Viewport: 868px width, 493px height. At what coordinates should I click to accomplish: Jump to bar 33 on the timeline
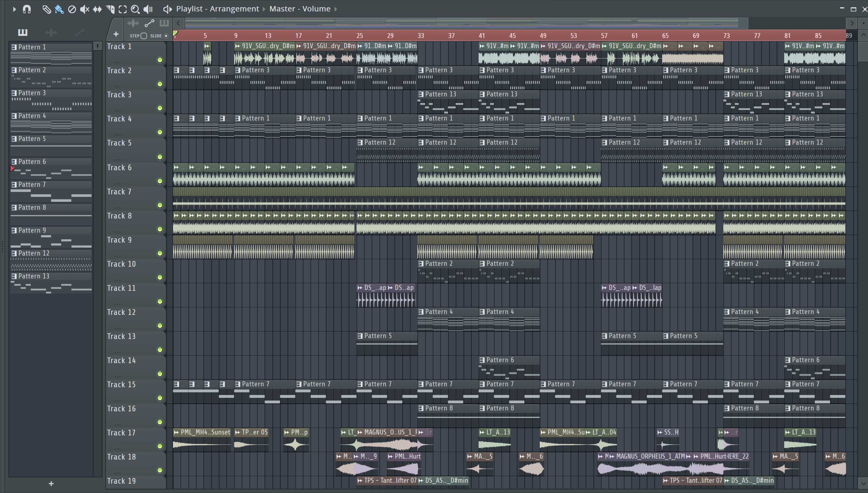(420, 36)
